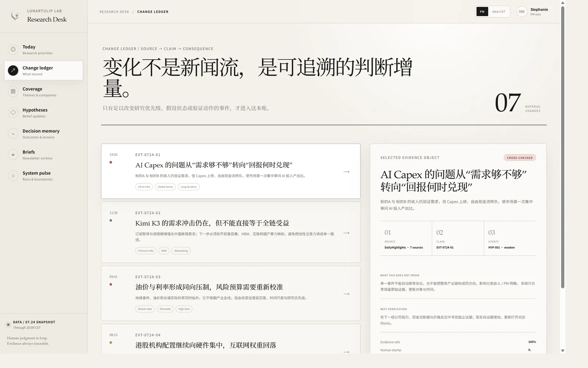The width and height of the screenshot is (588, 368).
Task: Click the CROSS-CHECKED badge
Action: (520, 158)
